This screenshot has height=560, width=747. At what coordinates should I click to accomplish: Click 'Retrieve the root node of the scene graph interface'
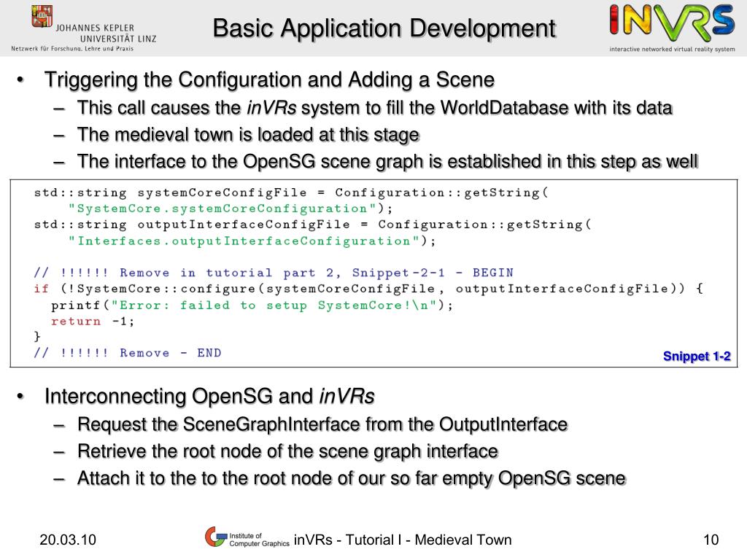coord(287,451)
